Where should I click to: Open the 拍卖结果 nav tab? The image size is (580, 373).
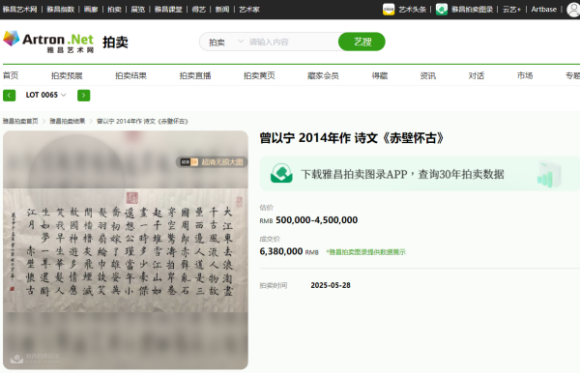click(x=131, y=75)
